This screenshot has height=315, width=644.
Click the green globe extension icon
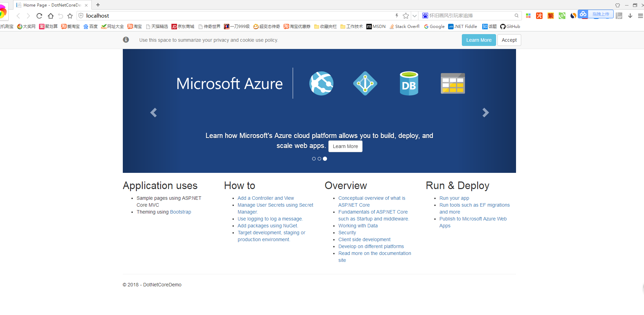[x=562, y=16]
